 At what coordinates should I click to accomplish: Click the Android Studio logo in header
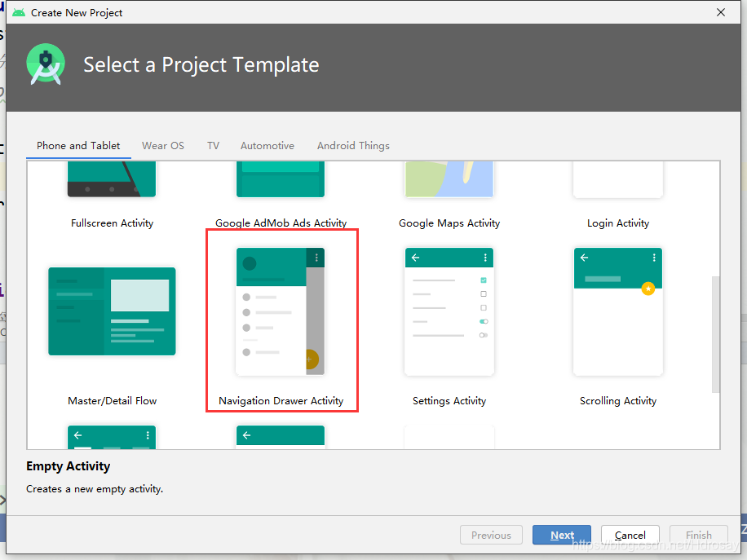point(46,64)
